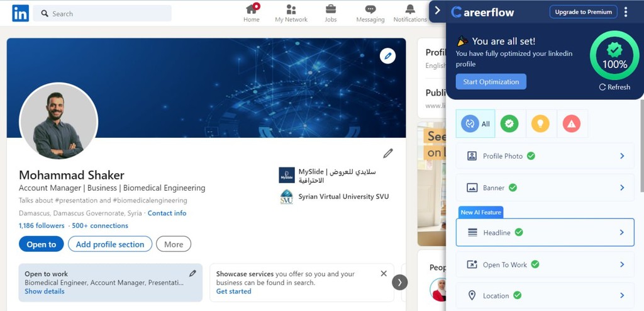View the 500+ connections link
Screen dimensions: 644x311
[x=100, y=225]
